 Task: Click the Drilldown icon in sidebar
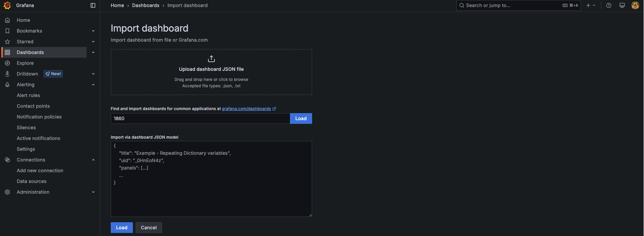pos(7,74)
